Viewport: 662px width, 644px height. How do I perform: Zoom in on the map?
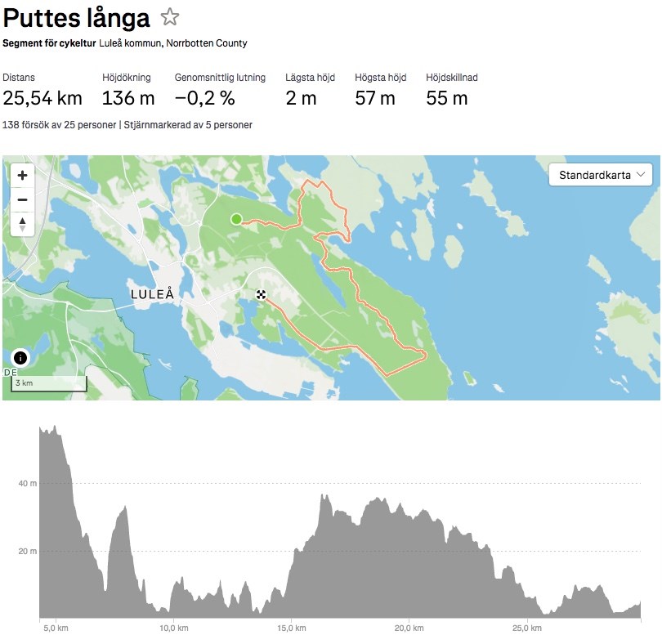coord(22,175)
